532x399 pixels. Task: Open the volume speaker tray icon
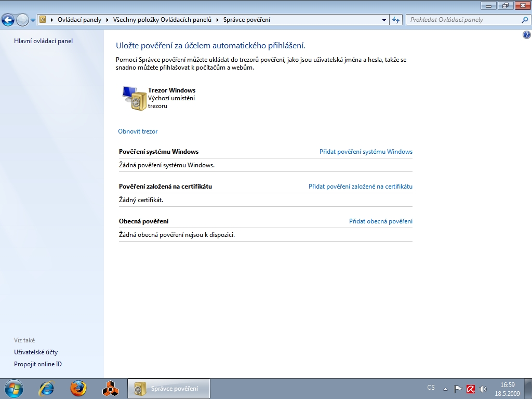click(x=483, y=389)
